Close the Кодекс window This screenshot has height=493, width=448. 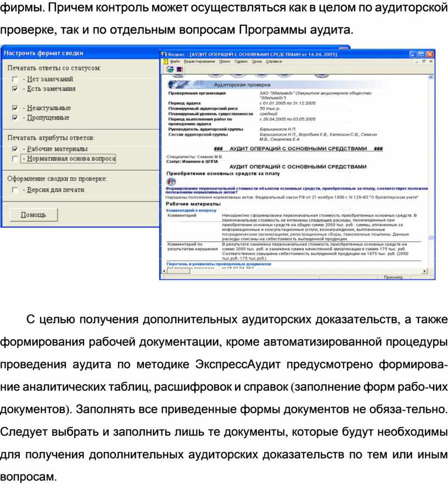click(x=430, y=54)
